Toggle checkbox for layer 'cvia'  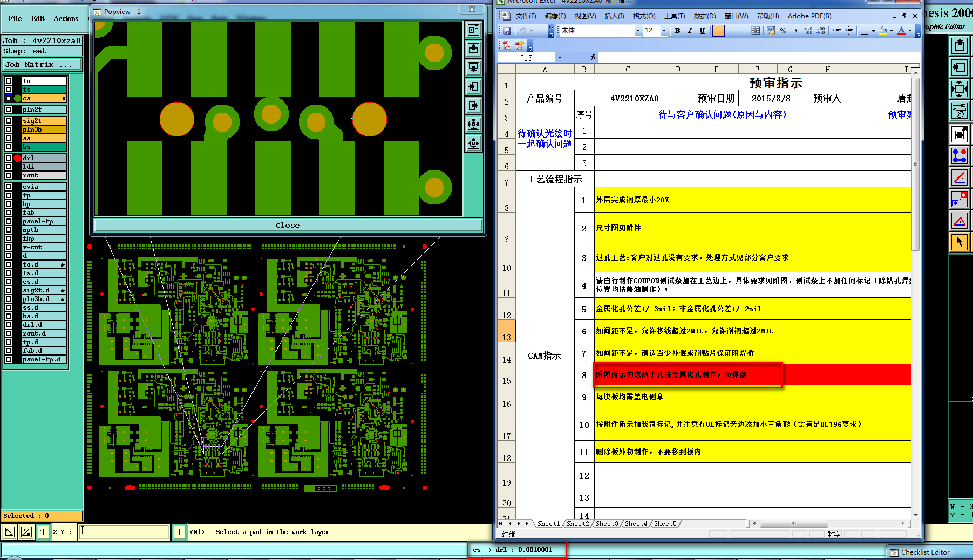pyautogui.click(x=9, y=187)
